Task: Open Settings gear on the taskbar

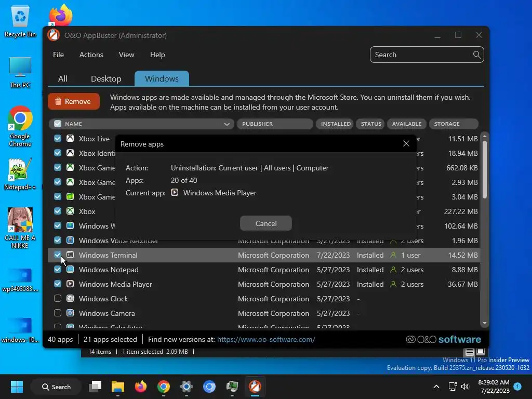Action: tap(187, 387)
